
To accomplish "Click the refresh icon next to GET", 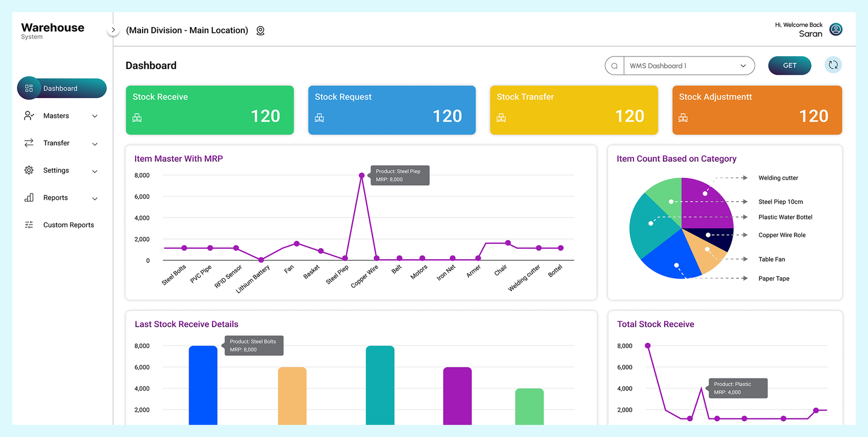I will point(833,65).
